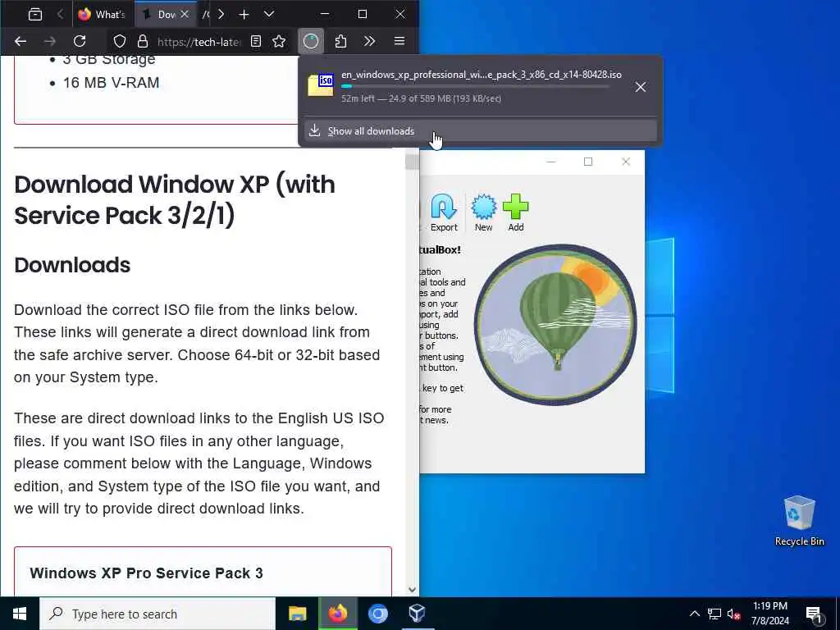
Task: Expand more tools overflow chevron
Action: pos(369,41)
